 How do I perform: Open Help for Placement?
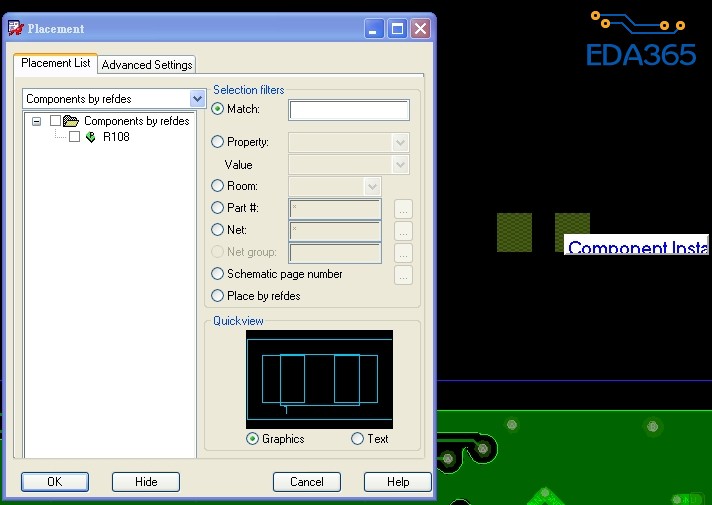coord(398,481)
